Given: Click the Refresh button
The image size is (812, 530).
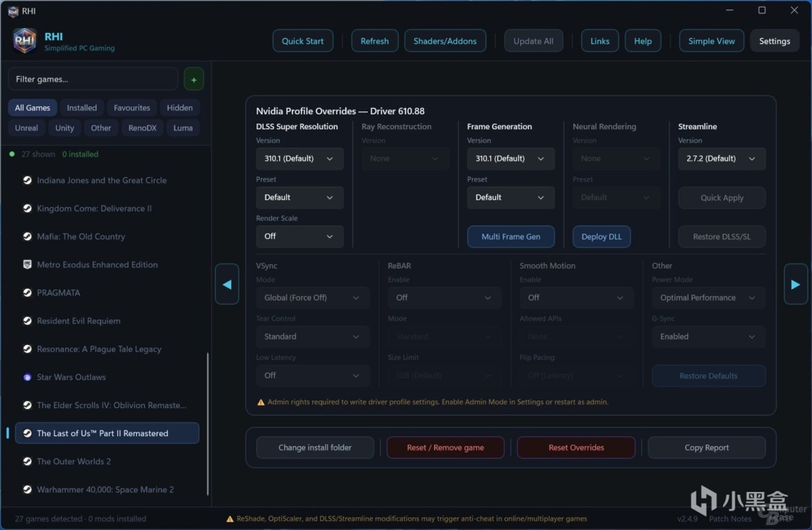Looking at the screenshot, I should 374,41.
